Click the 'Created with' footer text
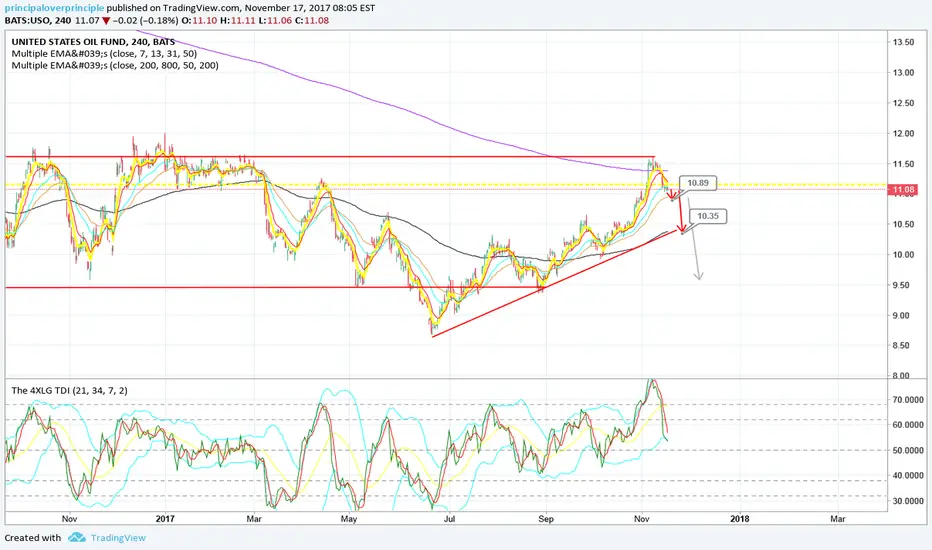This screenshot has height=550, width=932. (x=33, y=538)
